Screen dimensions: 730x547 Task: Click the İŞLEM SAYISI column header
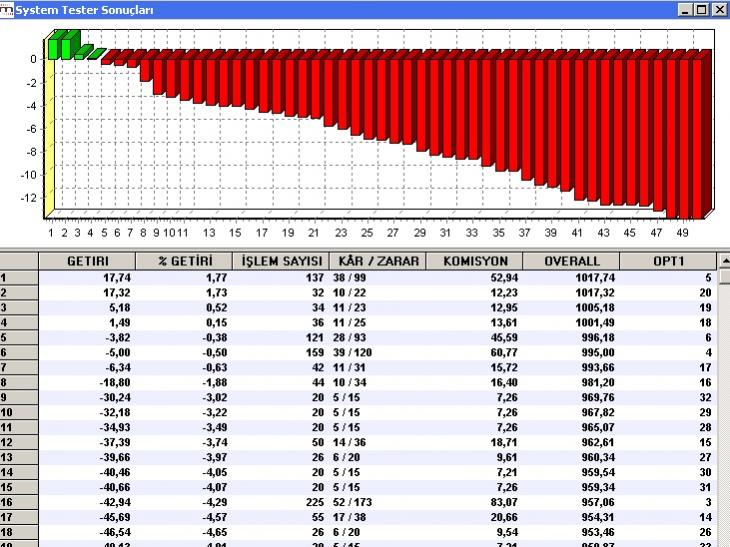point(279,262)
